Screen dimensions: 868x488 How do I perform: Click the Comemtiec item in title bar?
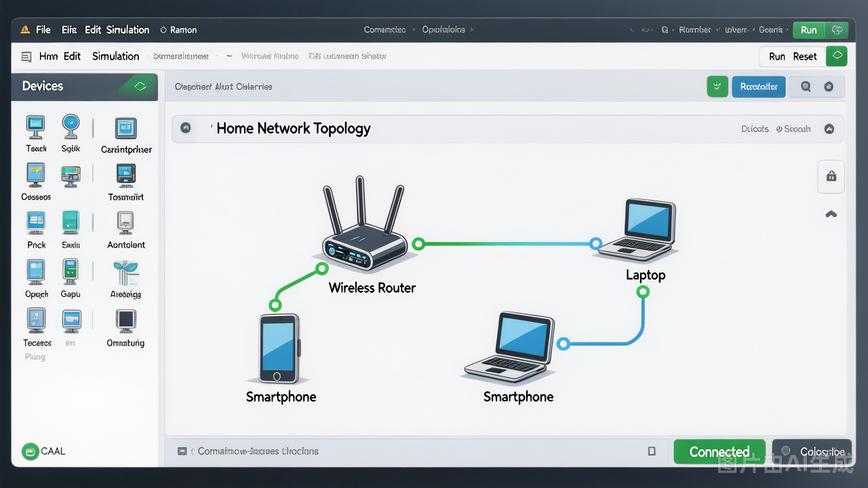(x=384, y=30)
